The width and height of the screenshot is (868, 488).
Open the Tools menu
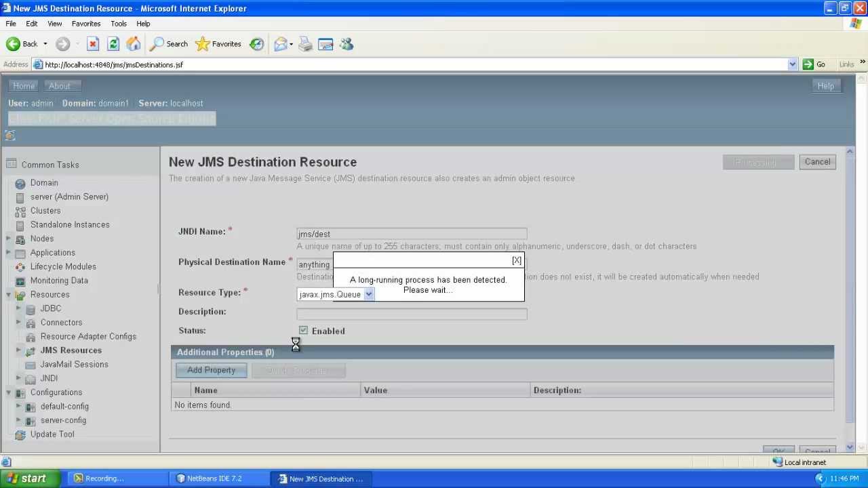click(x=119, y=24)
